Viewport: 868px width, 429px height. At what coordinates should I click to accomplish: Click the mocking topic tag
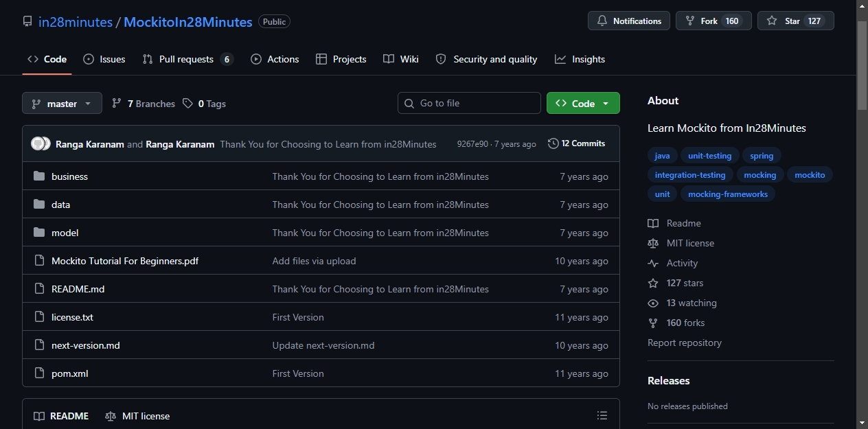[x=760, y=175]
